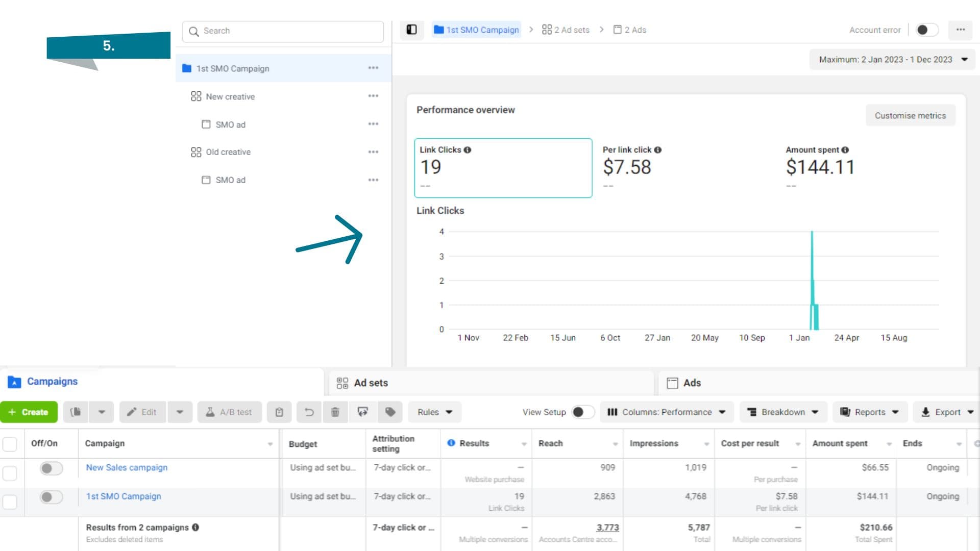Click the clipboard paste icon
The height and width of the screenshot is (551, 980).
click(x=279, y=412)
